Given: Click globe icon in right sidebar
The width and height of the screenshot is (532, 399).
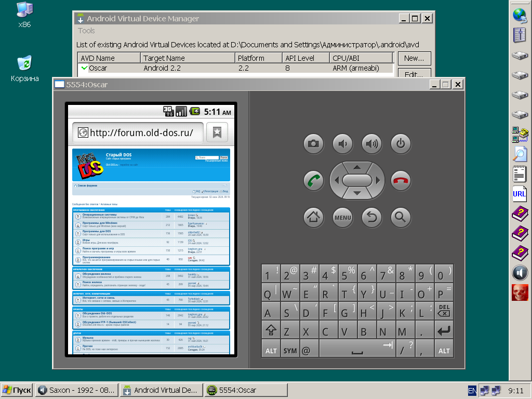Looking at the screenshot, I should point(520,15).
